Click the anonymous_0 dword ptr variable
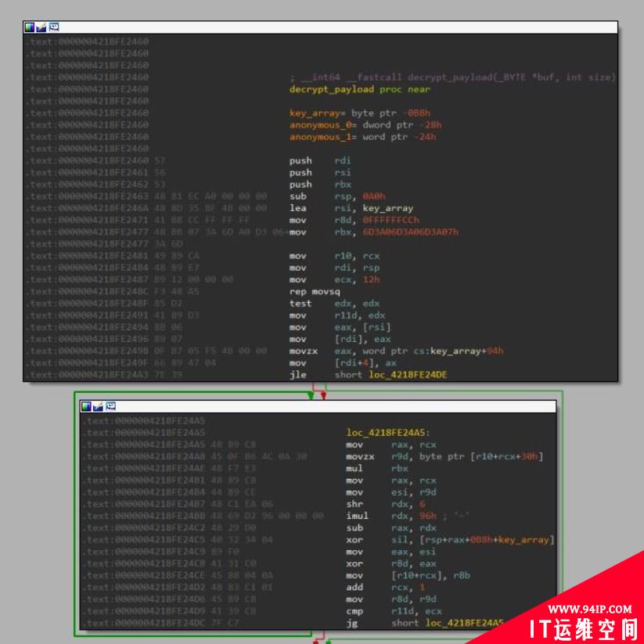The width and height of the screenshot is (644, 644). coord(365,125)
